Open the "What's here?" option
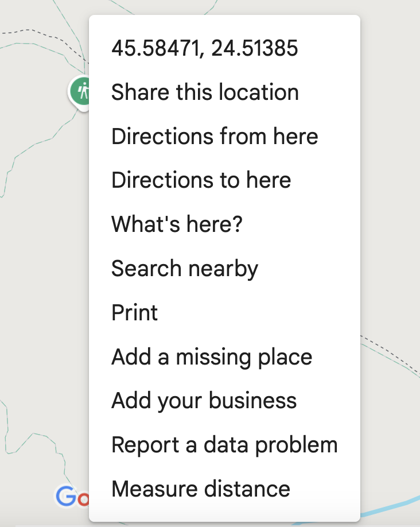420x527 pixels. click(177, 224)
